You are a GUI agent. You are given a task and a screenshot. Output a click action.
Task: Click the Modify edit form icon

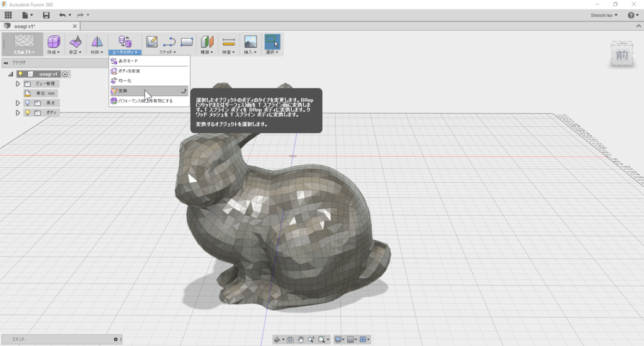point(75,42)
